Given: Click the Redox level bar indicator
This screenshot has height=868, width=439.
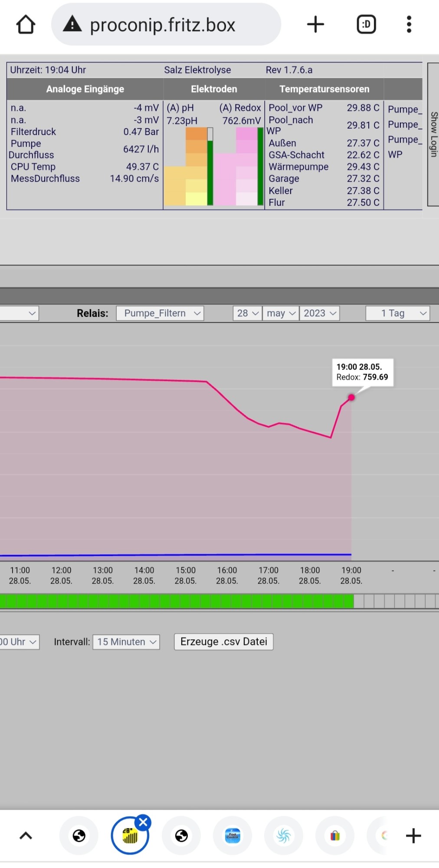Looking at the screenshot, I should (260, 166).
